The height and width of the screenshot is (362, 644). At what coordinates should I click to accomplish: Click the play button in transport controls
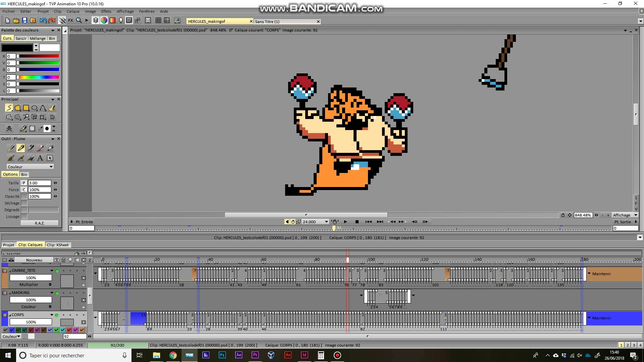[345, 222]
